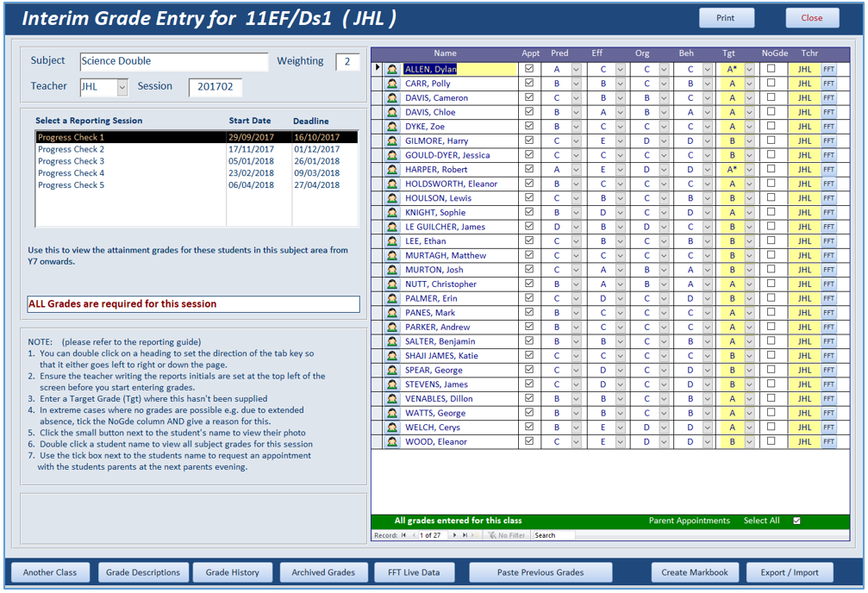Open Org dropdown for DAVIS, Chloe
The height and width of the screenshot is (593, 868).
pyautogui.click(x=664, y=112)
